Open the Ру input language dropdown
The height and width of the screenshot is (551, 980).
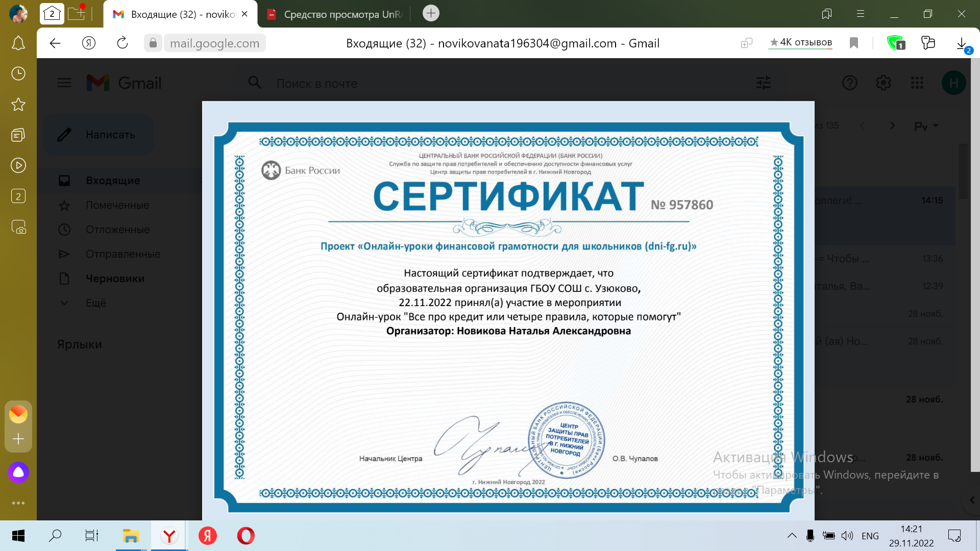pyautogui.click(x=926, y=126)
